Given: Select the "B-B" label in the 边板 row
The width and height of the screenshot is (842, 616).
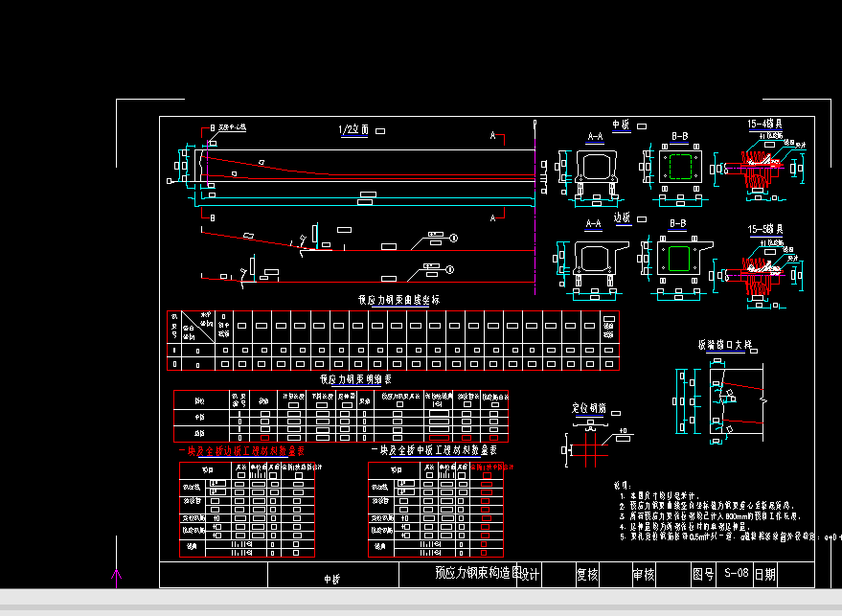Looking at the screenshot, I should tap(677, 223).
